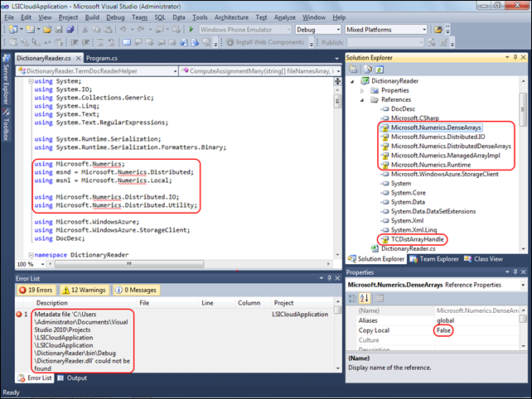Select the TCDistArrayHandle reference
Viewport: 532px width, 399px height.
[x=417, y=239]
